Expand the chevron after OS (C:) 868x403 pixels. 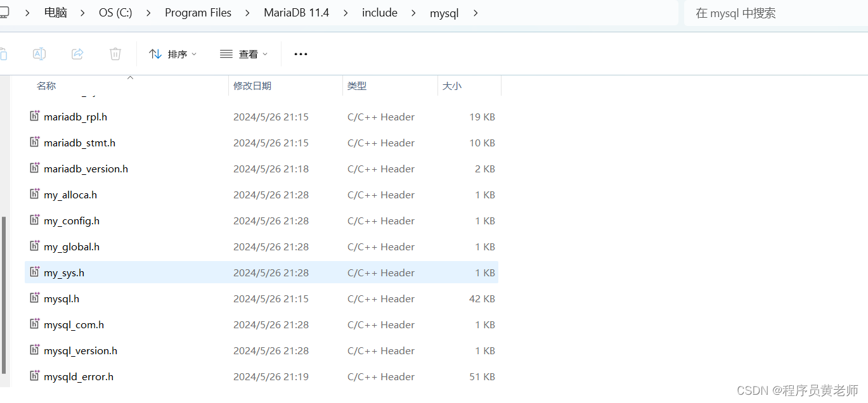click(148, 13)
